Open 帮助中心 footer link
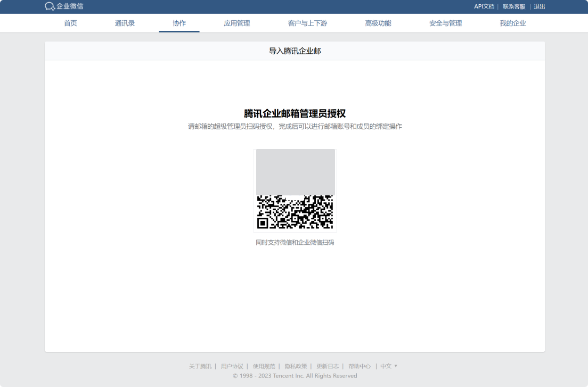The height and width of the screenshot is (387, 588). tap(360, 366)
